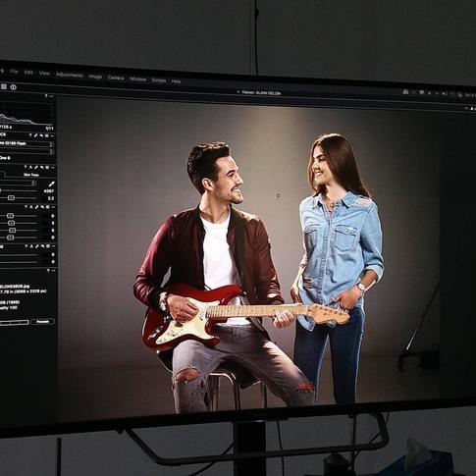The image size is (476, 476).
Task: Click the Viewer ALAIN DELOM window title
Action: tap(261, 92)
